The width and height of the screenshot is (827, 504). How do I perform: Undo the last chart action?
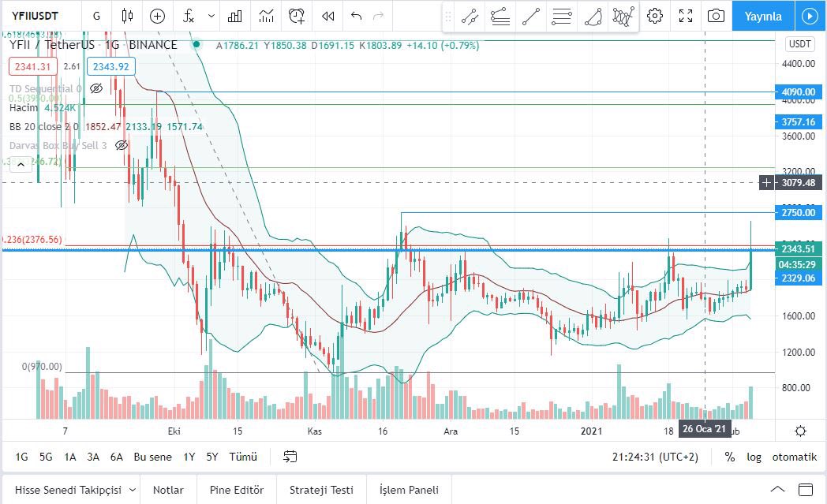pyautogui.click(x=356, y=16)
